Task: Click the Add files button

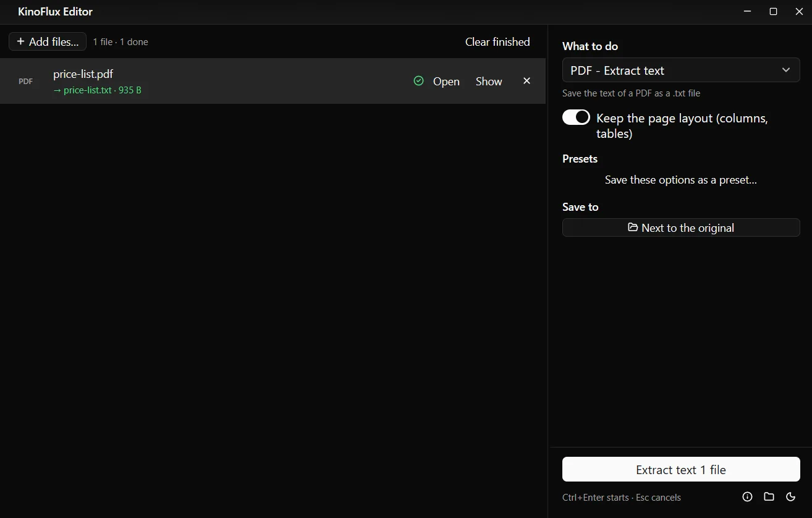Action: coord(48,42)
